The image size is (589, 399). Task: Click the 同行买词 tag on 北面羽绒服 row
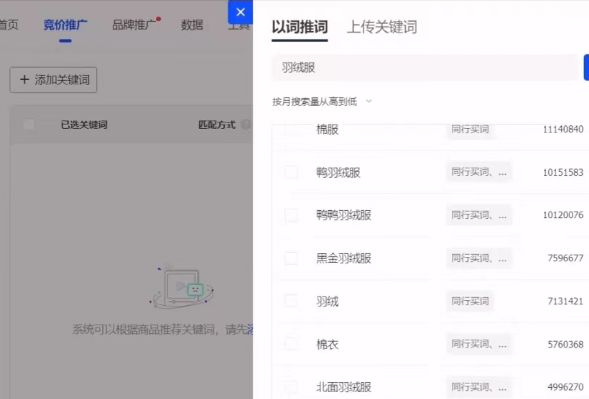coord(479,387)
